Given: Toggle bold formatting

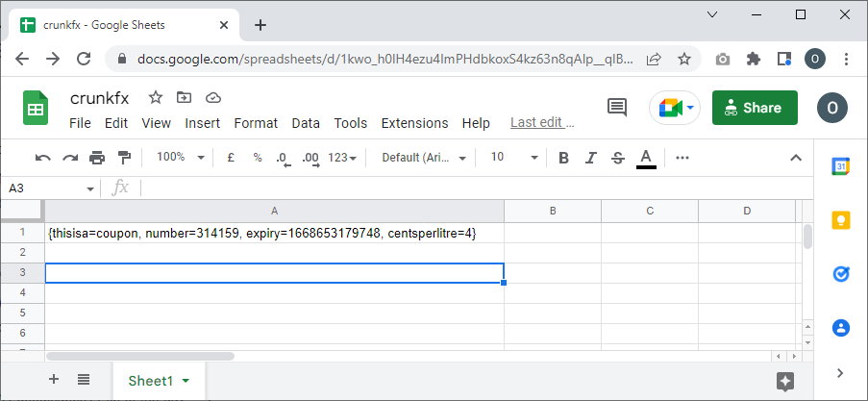Looking at the screenshot, I should click(564, 158).
